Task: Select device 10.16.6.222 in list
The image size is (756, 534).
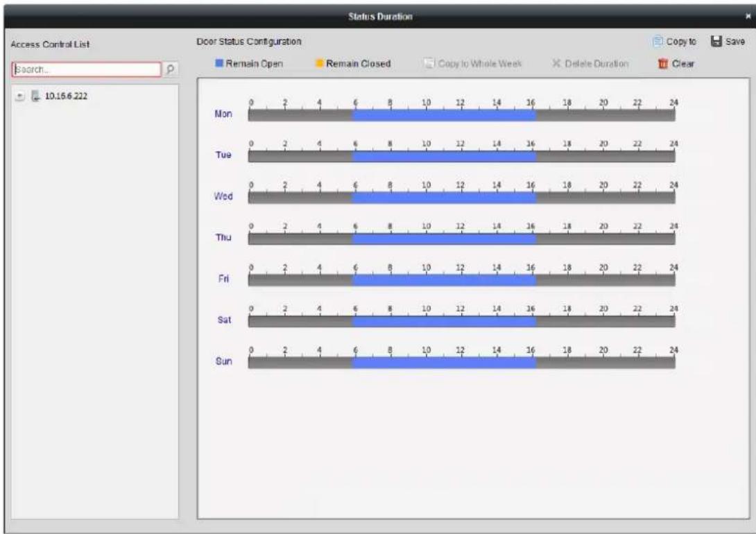Action: click(66, 96)
